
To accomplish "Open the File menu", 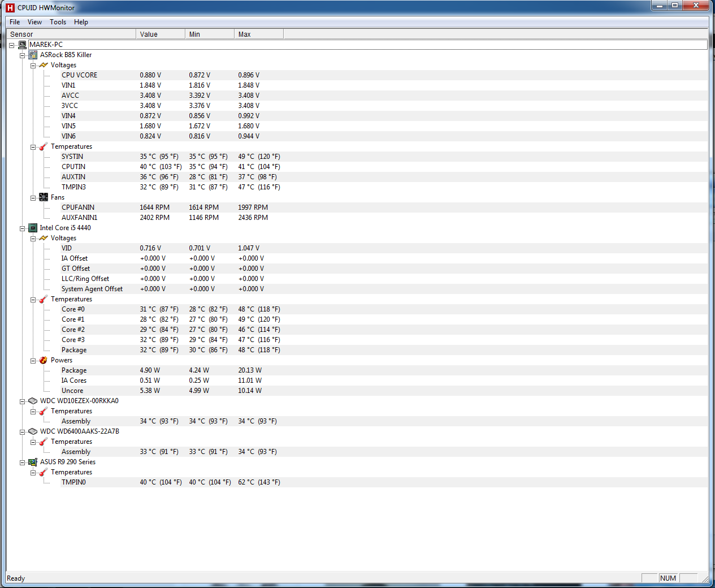I will point(15,22).
